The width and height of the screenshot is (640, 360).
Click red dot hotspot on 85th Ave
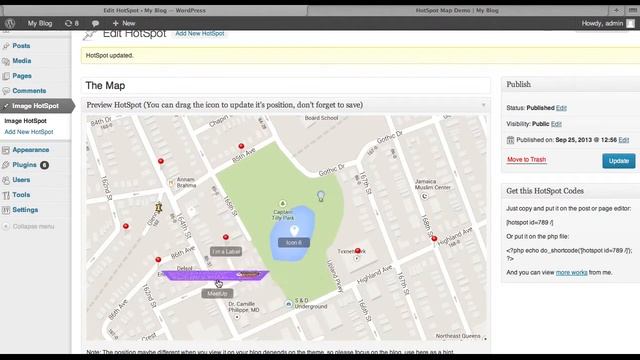[241, 146]
